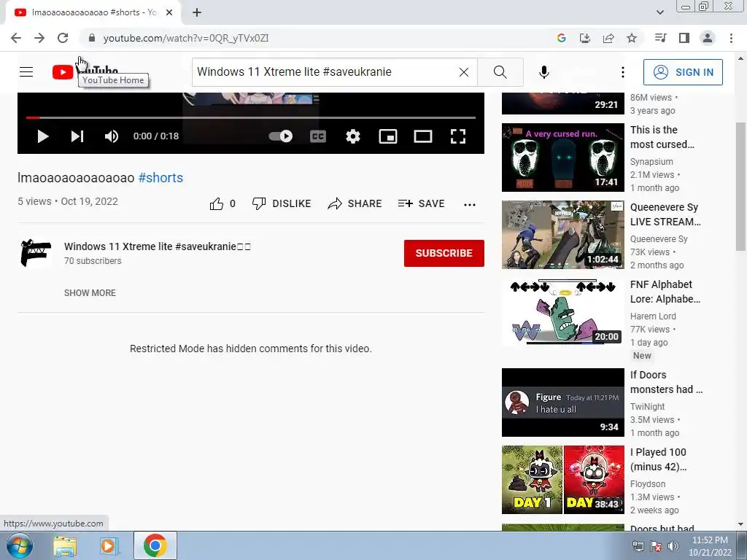Toggle the autoplay switch
747x560 pixels.
pyautogui.click(x=281, y=136)
